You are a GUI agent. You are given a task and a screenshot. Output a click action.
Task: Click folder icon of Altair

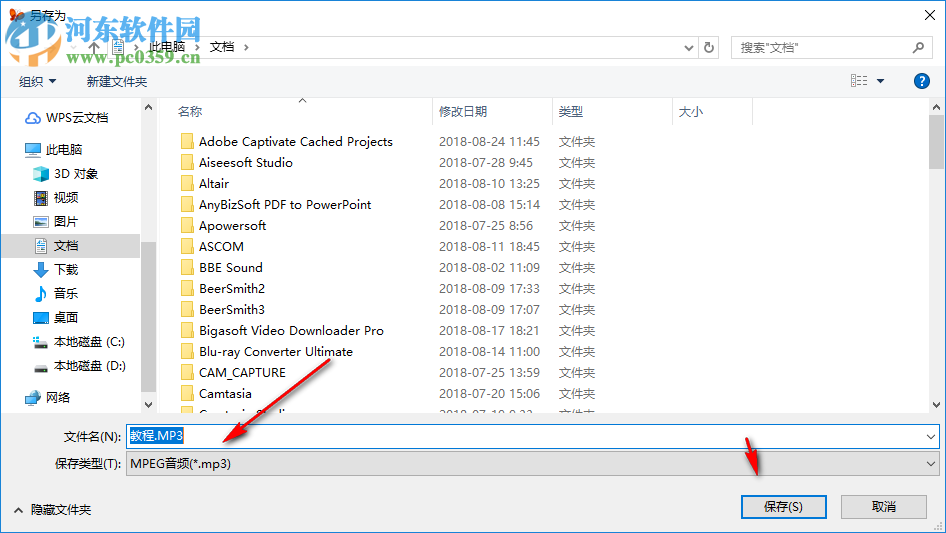187,184
